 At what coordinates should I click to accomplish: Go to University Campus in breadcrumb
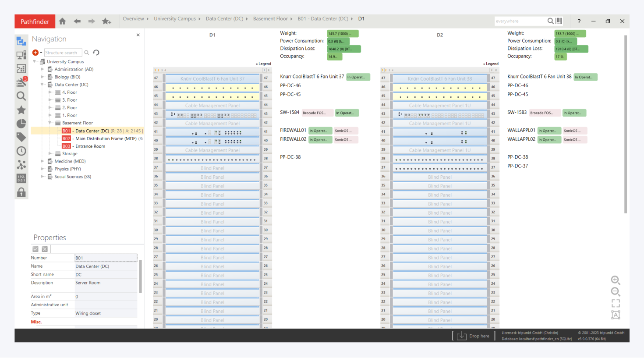click(x=174, y=19)
